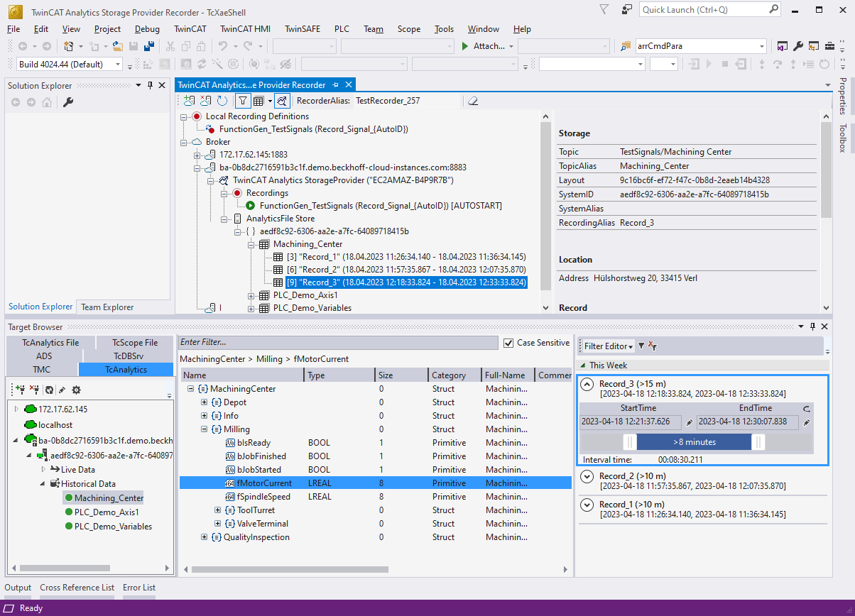Open the Properties side panel tab
This screenshot has width=855, height=616.
coord(842,96)
